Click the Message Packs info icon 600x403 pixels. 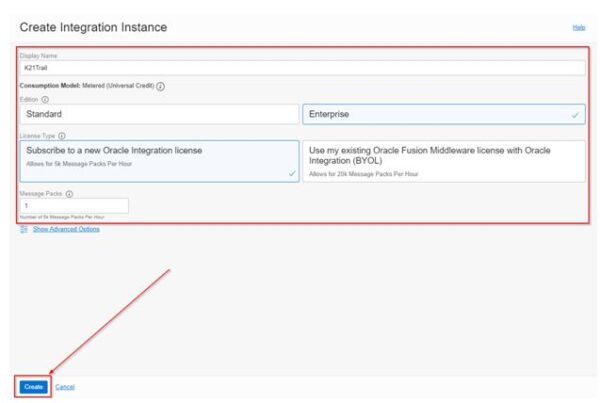69,194
